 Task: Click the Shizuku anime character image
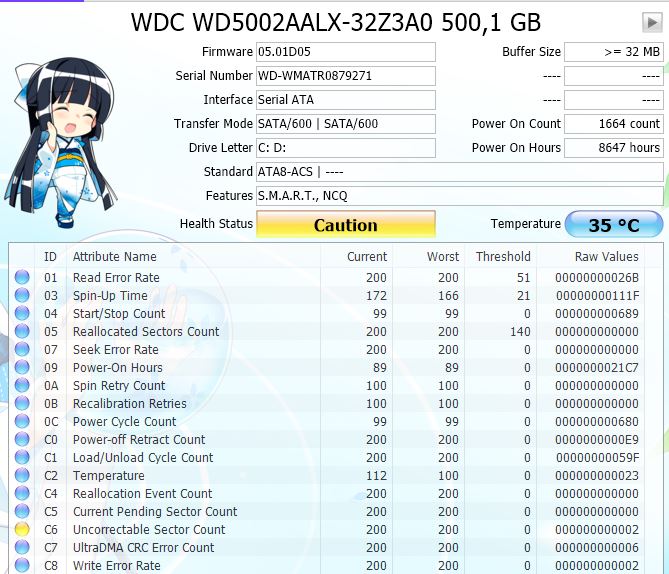tap(61, 142)
